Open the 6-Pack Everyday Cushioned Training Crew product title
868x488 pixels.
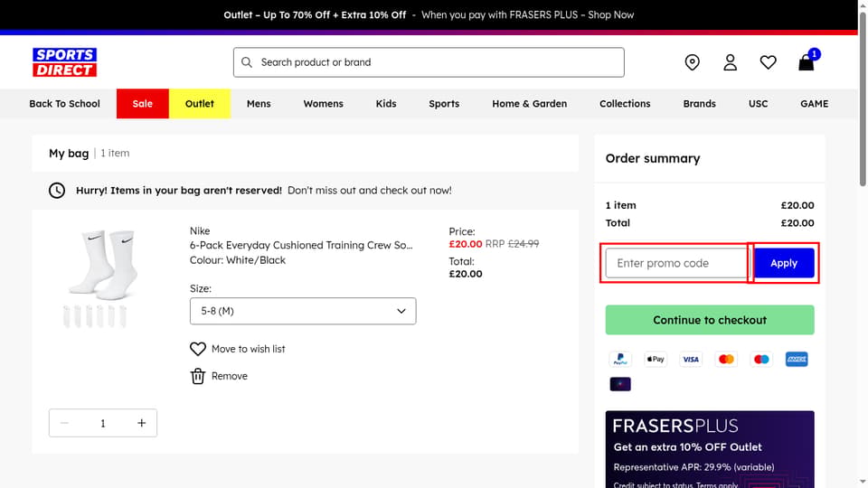coord(301,245)
